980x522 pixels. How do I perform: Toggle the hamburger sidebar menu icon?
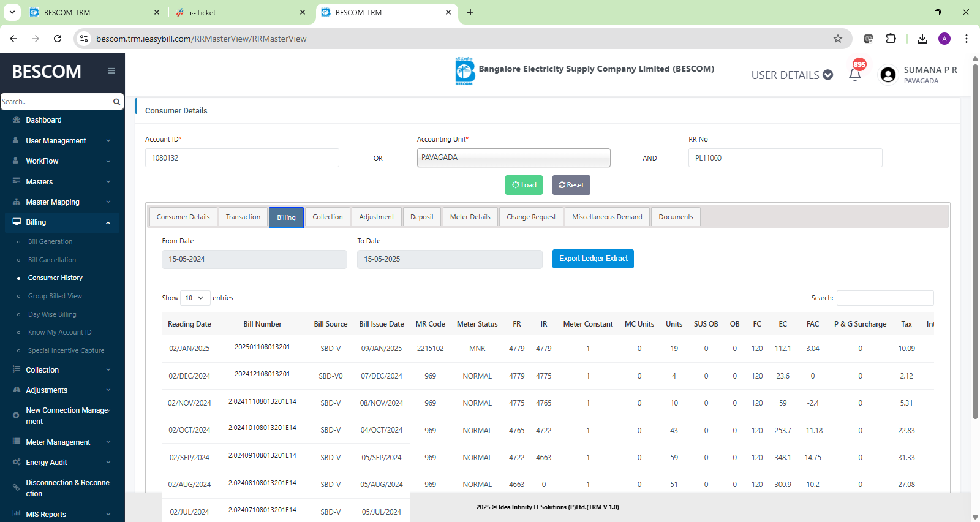pos(111,70)
